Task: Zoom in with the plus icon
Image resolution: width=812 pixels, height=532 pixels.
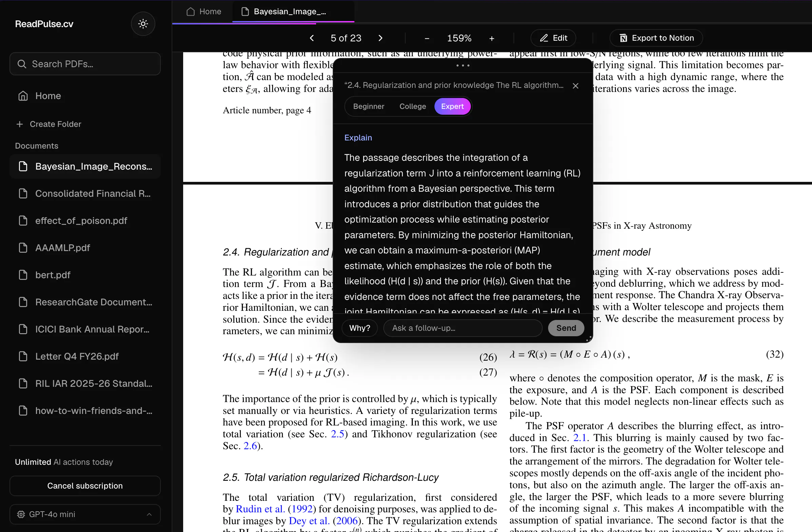Action: pyautogui.click(x=491, y=38)
